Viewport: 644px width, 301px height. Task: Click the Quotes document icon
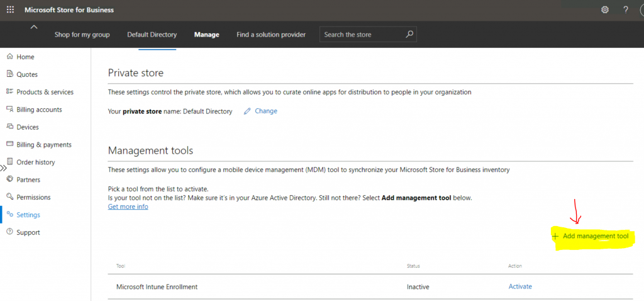[x=10, y=74]
